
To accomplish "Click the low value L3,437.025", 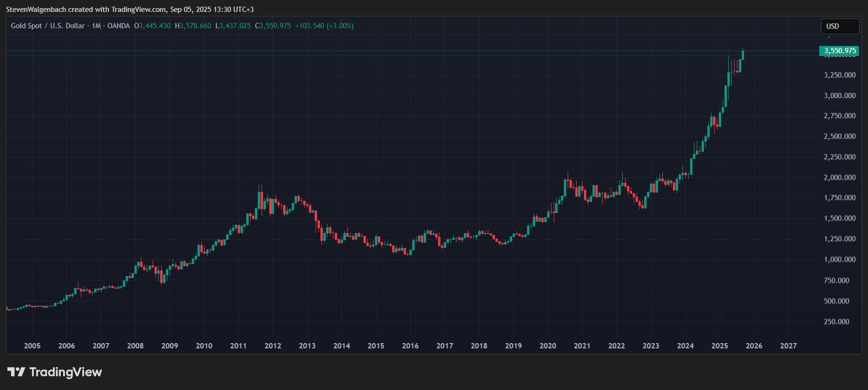I will point(233,26).
